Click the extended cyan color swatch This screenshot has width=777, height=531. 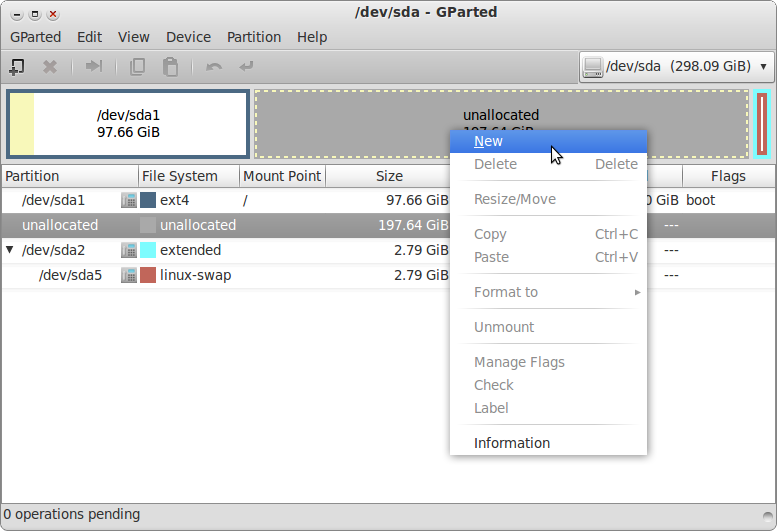pyautogui.click(x=148, y=250)
